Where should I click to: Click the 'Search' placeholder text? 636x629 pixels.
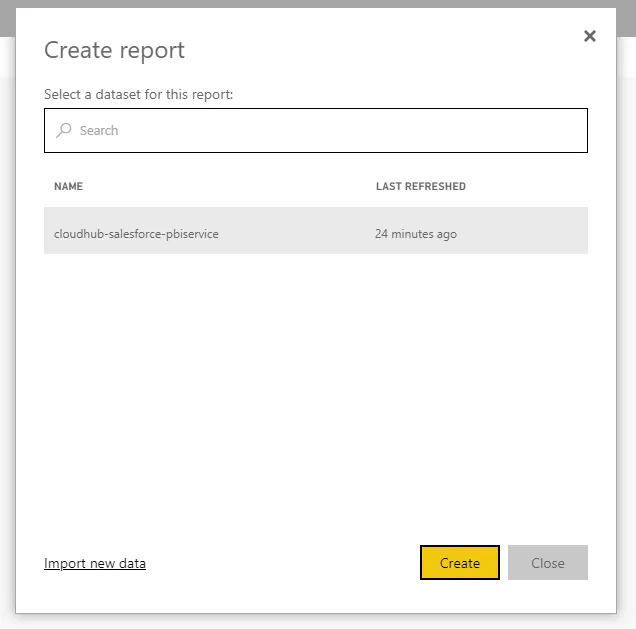[x=99, y=130]
